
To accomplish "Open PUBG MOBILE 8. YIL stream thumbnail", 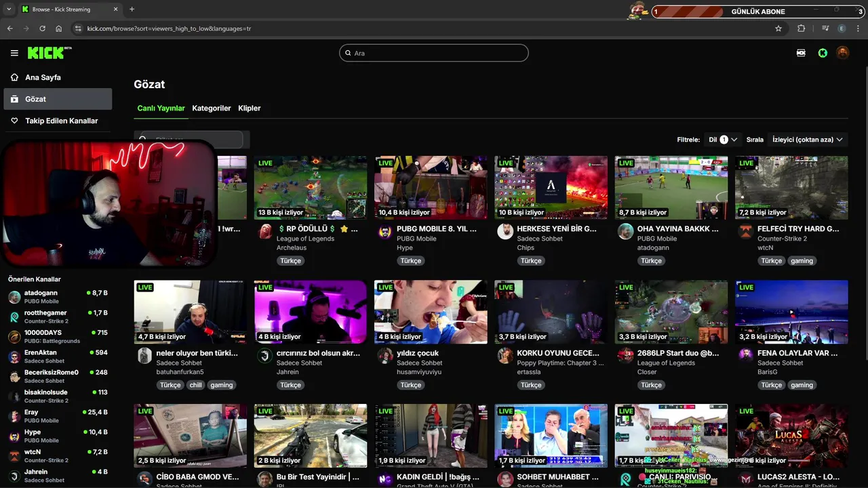I will pyautogui.click(x=431, y=188).
